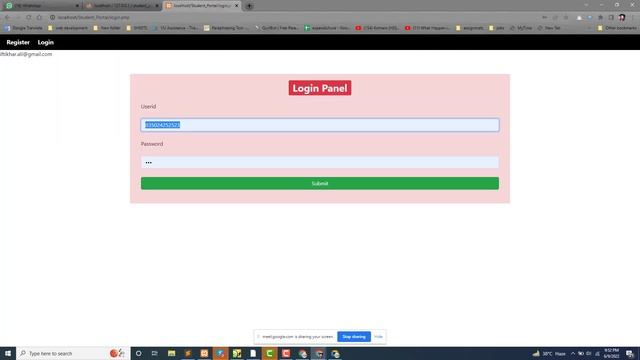This screenshot has height=360, width=640.
Task: Open MyTime bookmark
Action: (521, 28)
